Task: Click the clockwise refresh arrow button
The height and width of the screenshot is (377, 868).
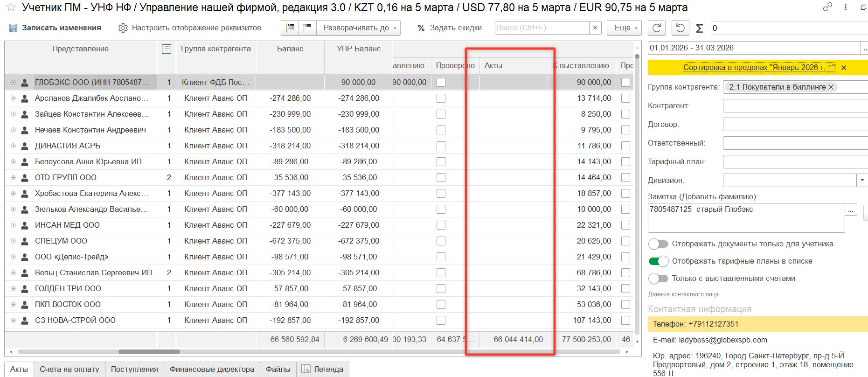Action: (657, 28)
